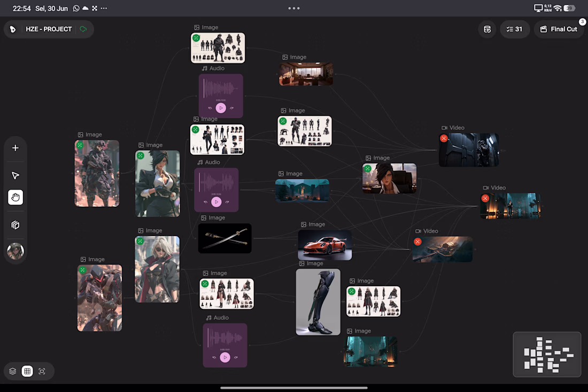The width and height of the screenshot is (588, 392).
Task: Select the red sports car image
Action: [325, 245]
